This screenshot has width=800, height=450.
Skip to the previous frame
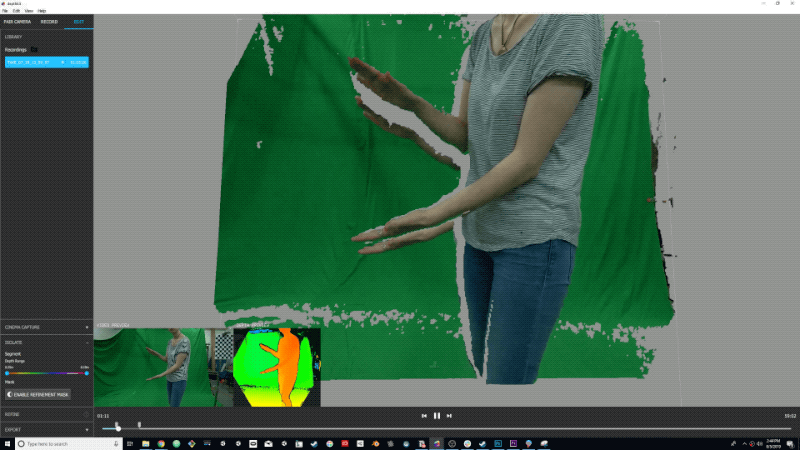tap(424, 415)
